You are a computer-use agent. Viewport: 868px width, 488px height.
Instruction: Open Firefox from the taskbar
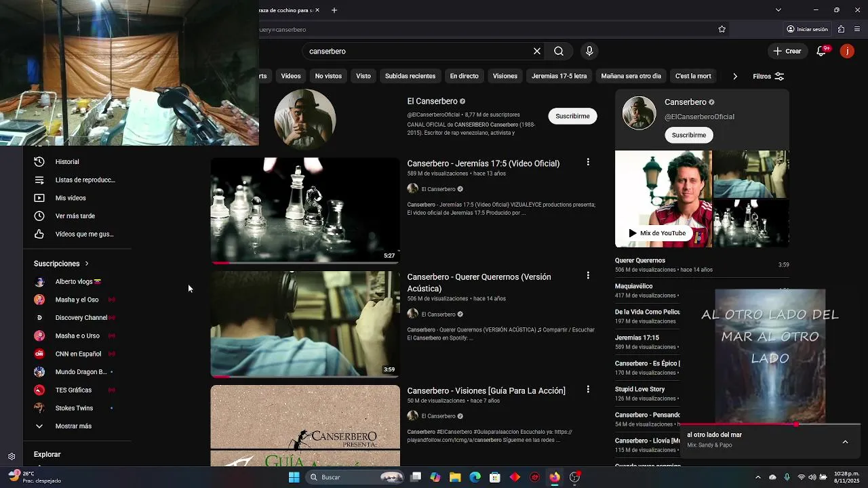[555, 477]
